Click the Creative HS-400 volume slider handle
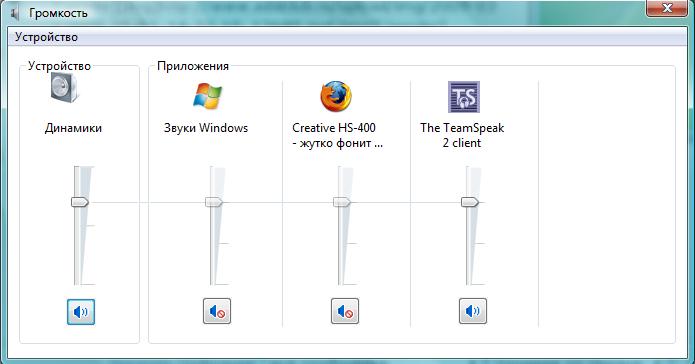This screenshot has height=364, width=695. 342,202
